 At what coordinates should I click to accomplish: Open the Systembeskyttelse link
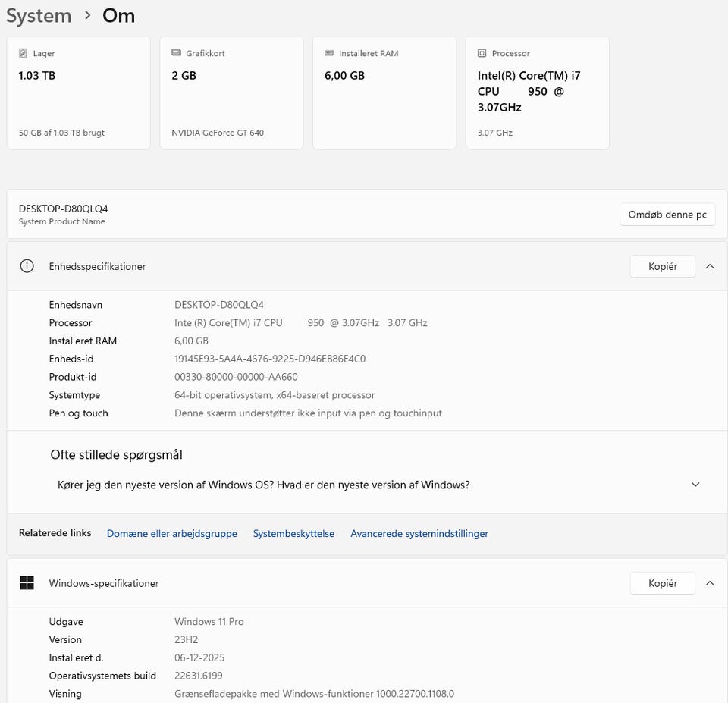(x=293, y=534)
